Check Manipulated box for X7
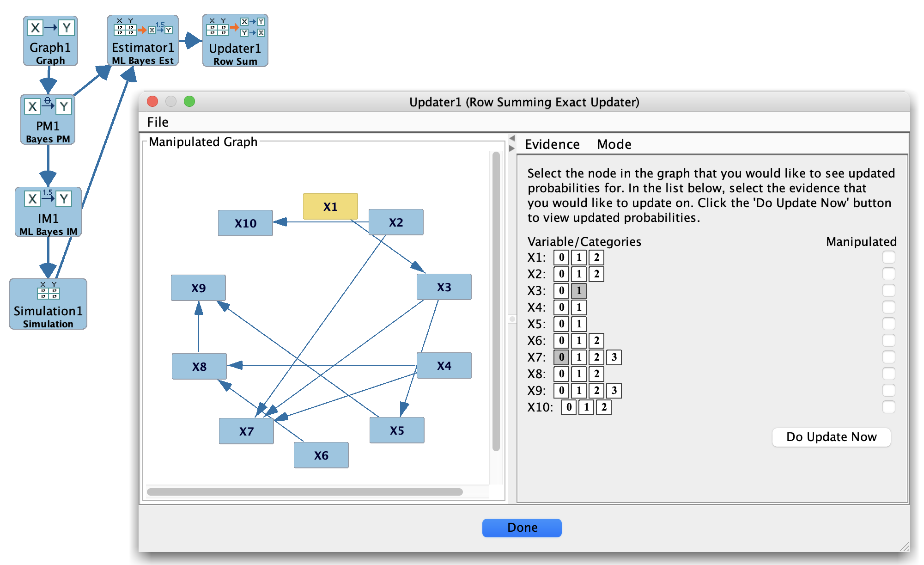The height and width of the screenshot is (565, 924). click(x=888, y=357)
